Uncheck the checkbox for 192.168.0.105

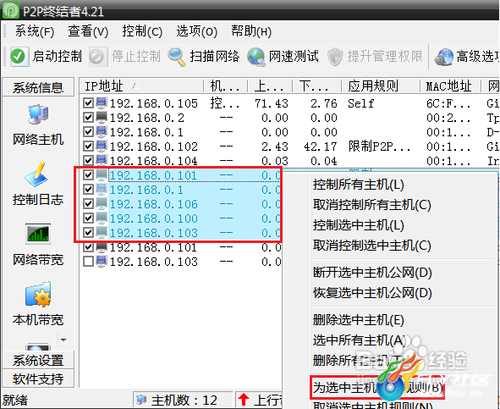88,103
